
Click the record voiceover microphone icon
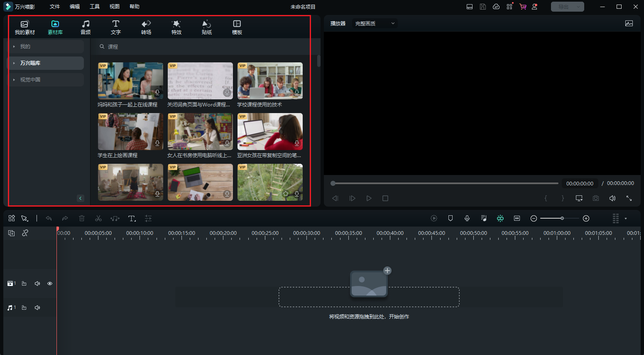click(x=467, y=219)
